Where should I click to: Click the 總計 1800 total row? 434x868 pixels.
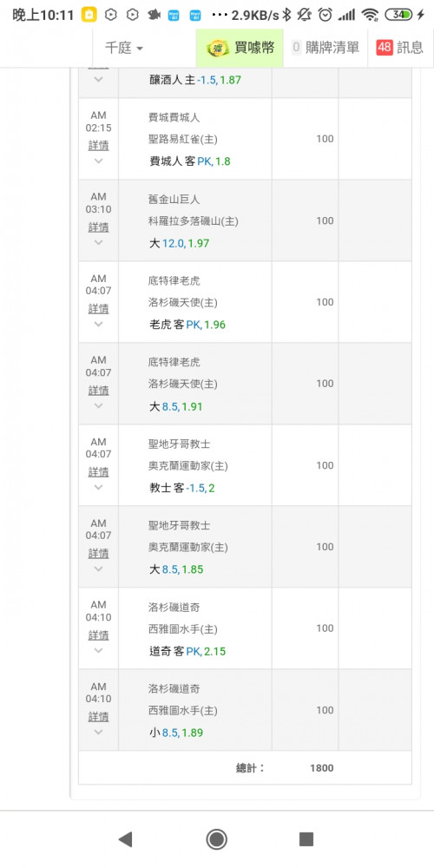click(x=246, y=768)
